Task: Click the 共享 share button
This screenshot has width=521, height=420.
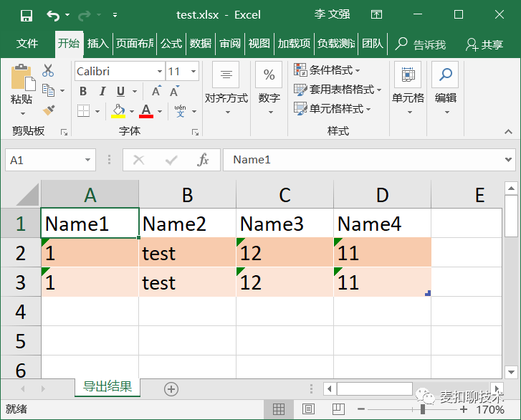Action: tap(484, 44)
